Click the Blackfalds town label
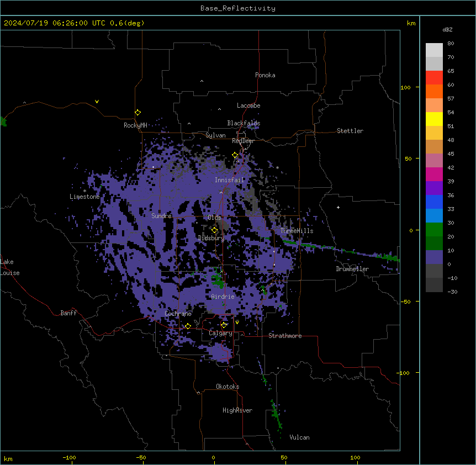 244,123
